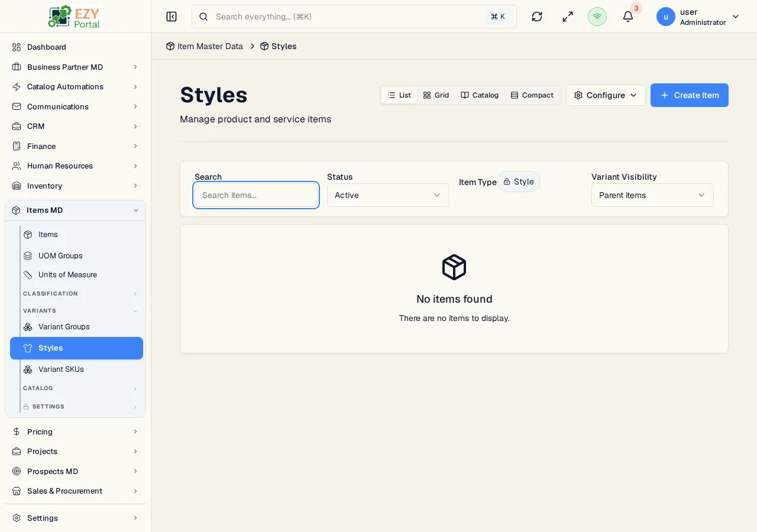Click the Dashboard grid icon in sidebar
This screenshot has width=757, height=532.
(x=17, y=47)
